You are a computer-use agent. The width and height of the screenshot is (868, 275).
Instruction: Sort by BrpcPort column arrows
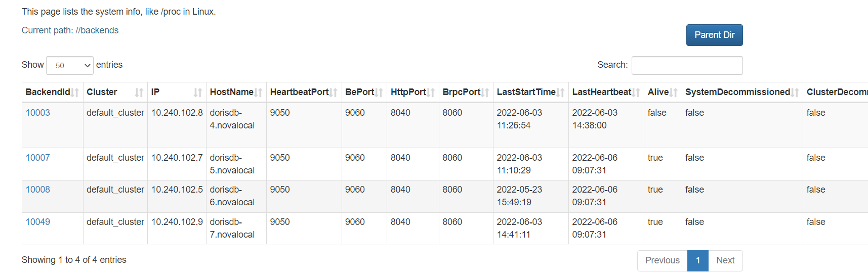click(485, 93)
